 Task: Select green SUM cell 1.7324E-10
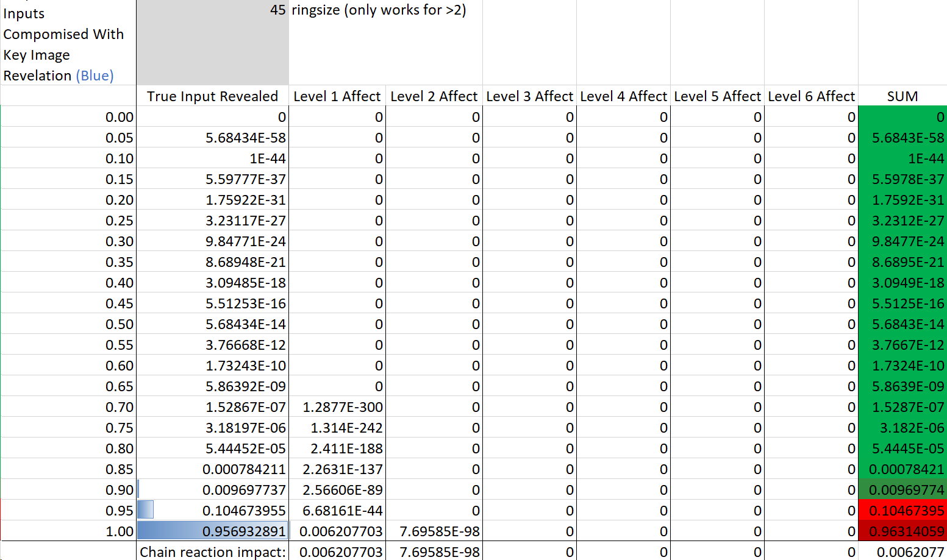pos(902,365)
